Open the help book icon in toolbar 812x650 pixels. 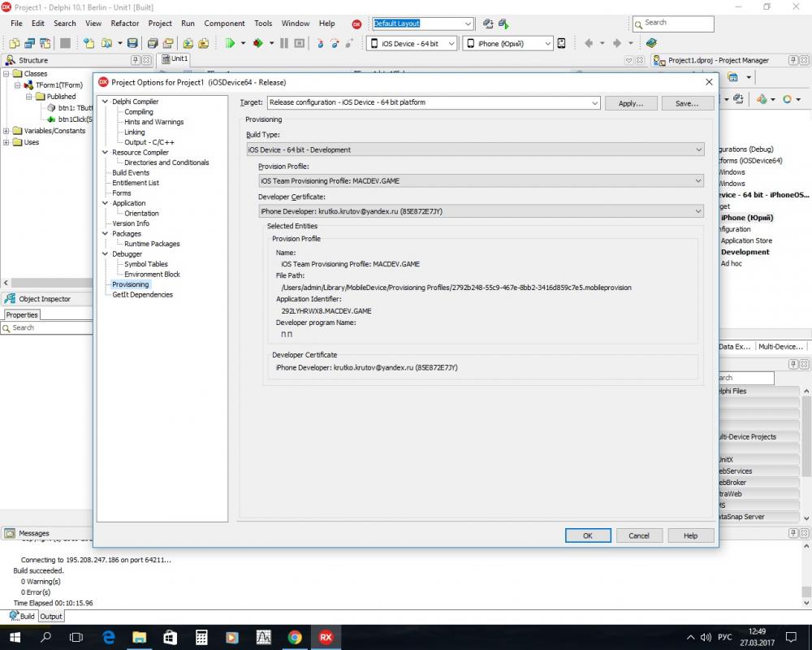pos(651,43)
